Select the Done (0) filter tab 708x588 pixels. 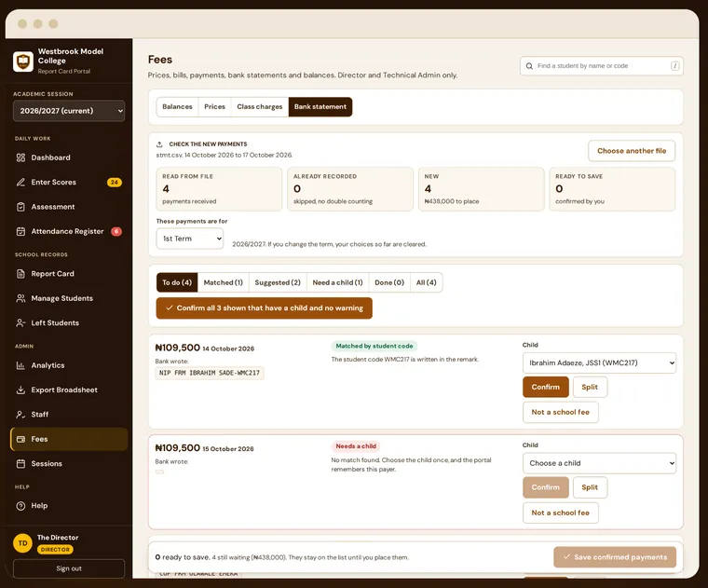click(389, 282)
